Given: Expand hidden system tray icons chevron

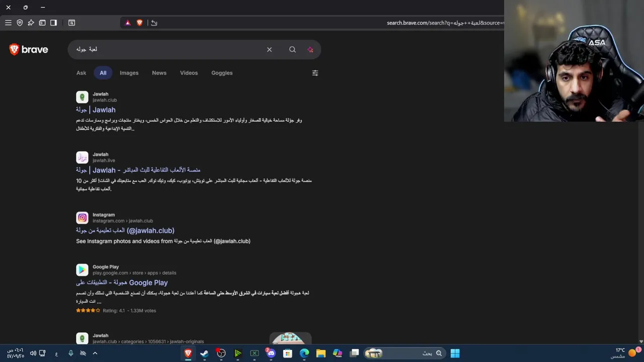Looking at the screenshot, I should tap(95, 353).
